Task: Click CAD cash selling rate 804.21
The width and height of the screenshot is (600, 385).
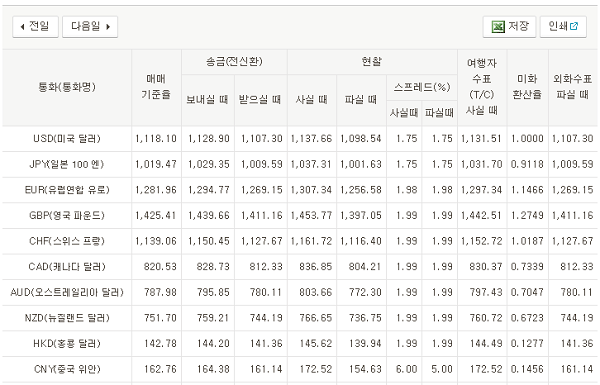Action: 365,267
